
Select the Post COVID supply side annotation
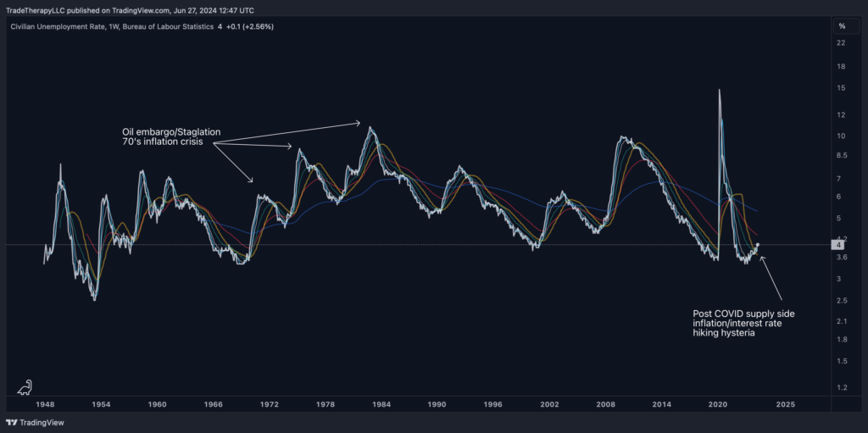(743, 324)
